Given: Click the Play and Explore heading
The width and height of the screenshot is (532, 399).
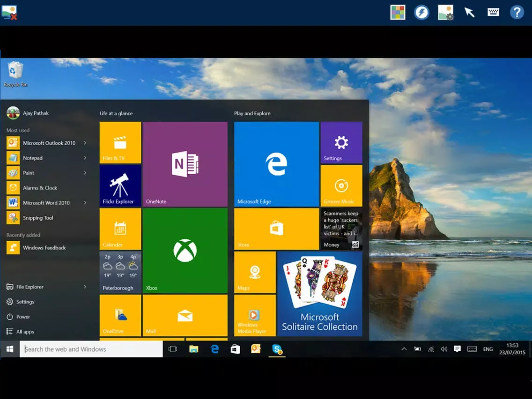Looking at the screenshot, I should pos(252,113).
